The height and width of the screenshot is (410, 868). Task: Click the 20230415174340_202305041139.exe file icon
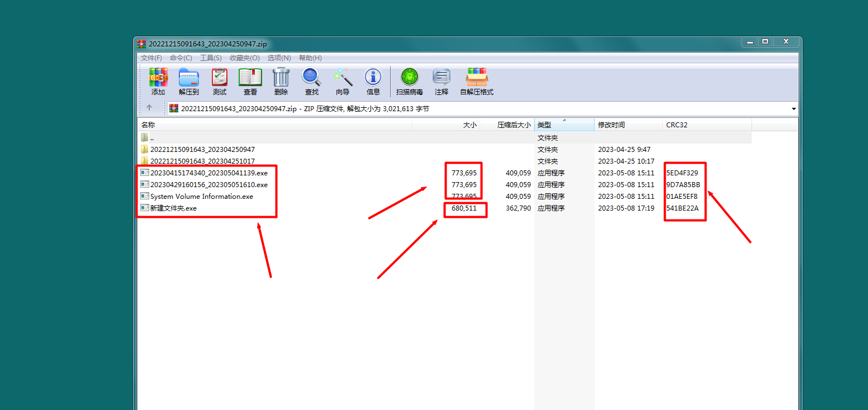pyautogui.click(x=145, y=173)
